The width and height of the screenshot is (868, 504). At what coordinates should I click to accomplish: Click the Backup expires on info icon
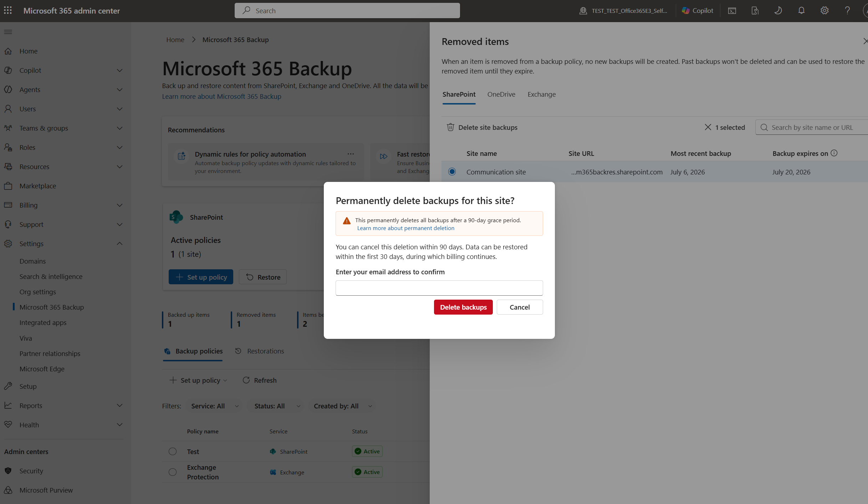coord(834,153)
